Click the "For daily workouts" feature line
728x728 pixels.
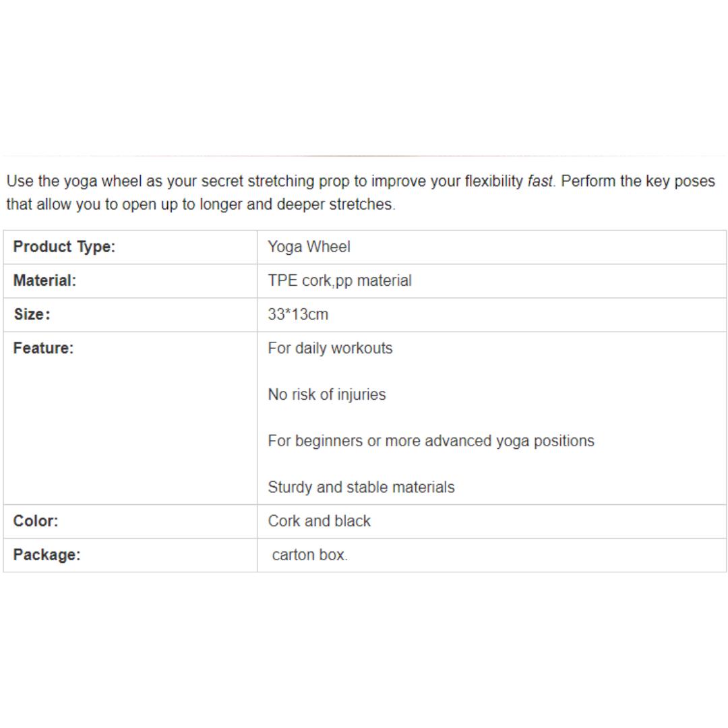pyautogui.click(x=330, y=348)
